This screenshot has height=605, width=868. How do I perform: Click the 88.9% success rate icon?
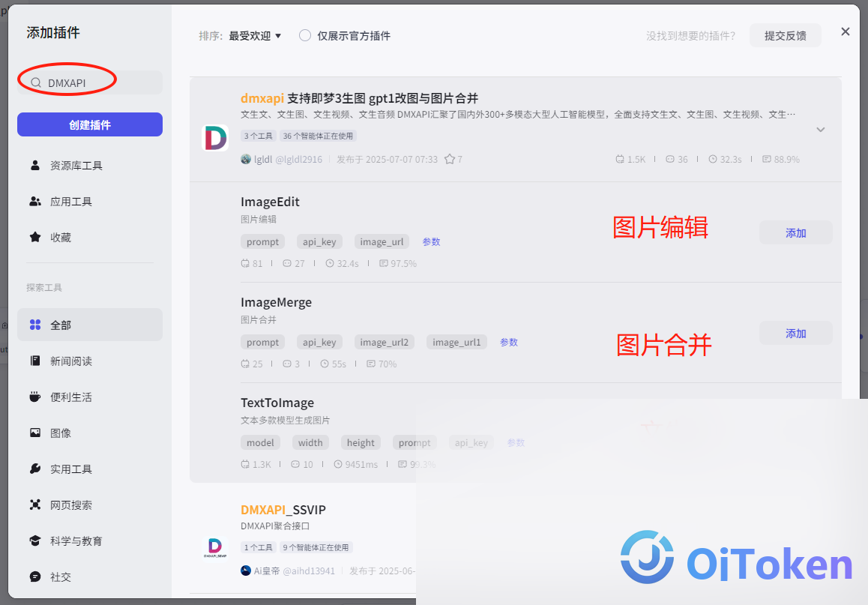tap(767, 160)
